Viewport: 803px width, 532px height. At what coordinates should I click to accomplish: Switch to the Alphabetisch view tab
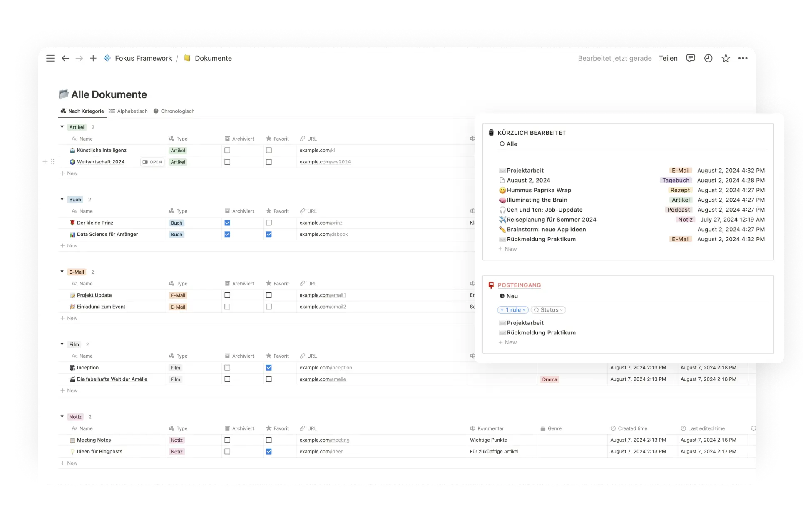[x=129, y=111]
